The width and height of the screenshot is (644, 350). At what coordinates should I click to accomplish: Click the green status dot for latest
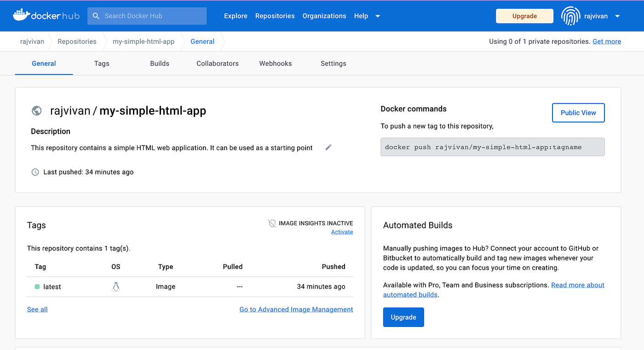37,287
